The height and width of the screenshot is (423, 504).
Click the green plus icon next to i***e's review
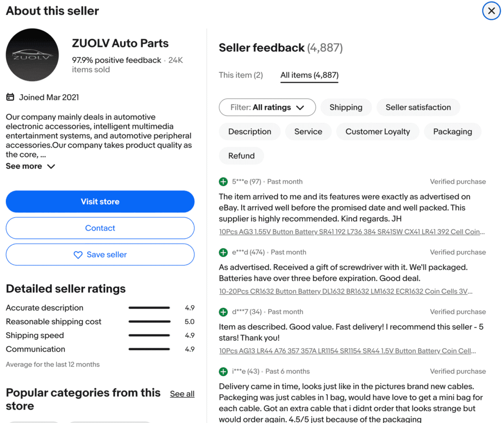(223, 371)
